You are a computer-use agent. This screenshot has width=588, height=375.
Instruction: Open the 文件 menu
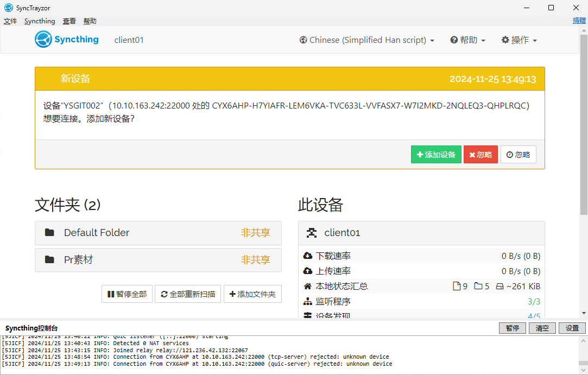coord(10,21)
